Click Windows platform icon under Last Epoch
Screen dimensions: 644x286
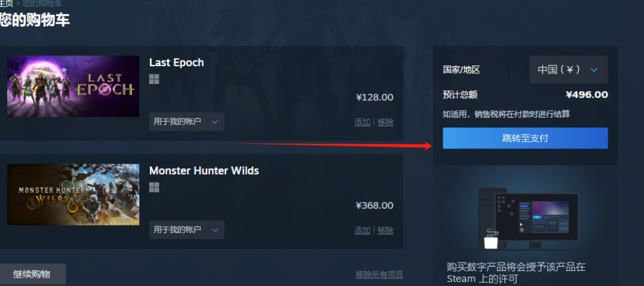(x=154, y=79)
